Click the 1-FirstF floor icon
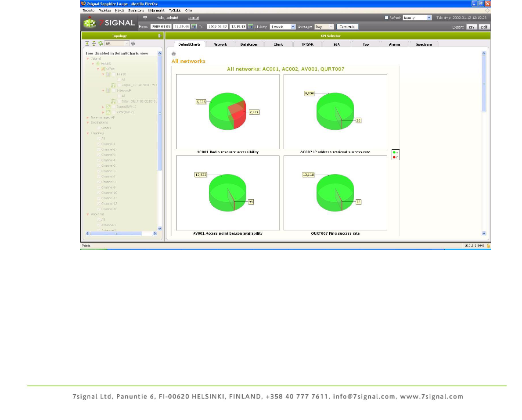The width and height of the screenshot is (522, 420). tap(108, 74)
